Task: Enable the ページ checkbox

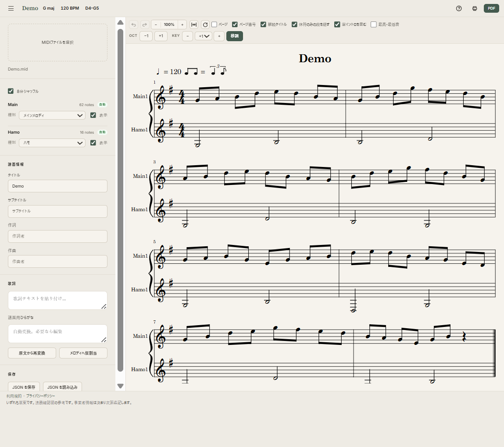Action: click(x=214, y=25)
